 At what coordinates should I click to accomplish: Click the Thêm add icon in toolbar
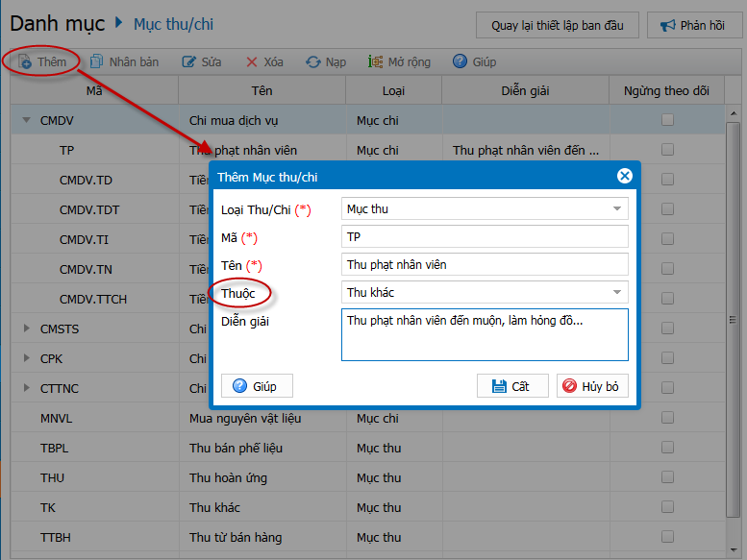[x=25, y=61]
